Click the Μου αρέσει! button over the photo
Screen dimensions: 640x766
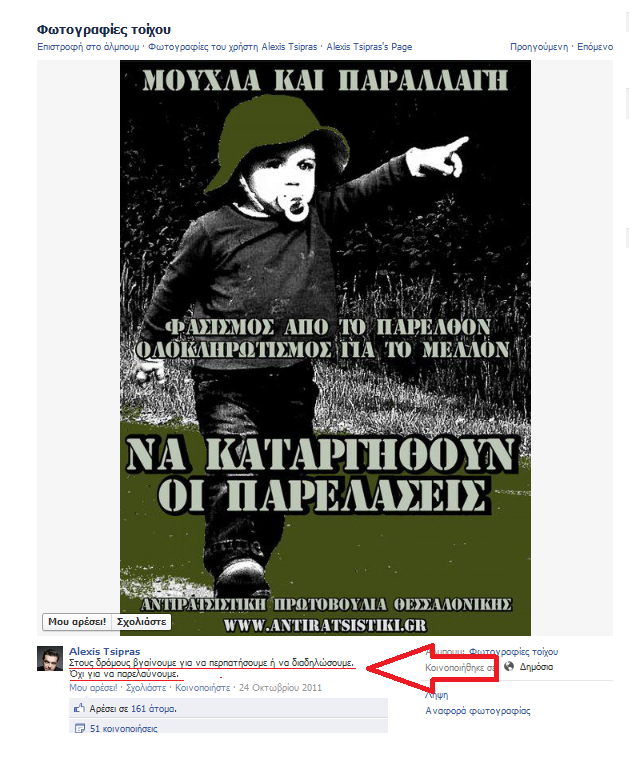pyautogui.click(x=77, y=622)
